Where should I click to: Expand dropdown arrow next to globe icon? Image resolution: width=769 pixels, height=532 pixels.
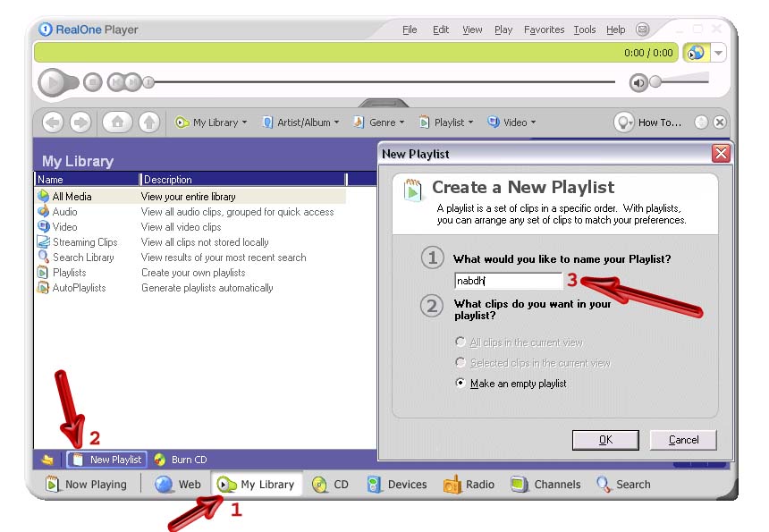click(718, 53)
